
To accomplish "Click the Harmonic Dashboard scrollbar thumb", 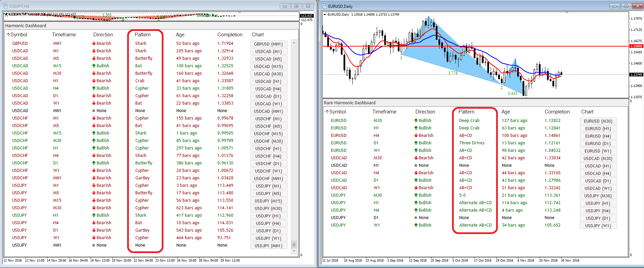I will pos(294,245).
